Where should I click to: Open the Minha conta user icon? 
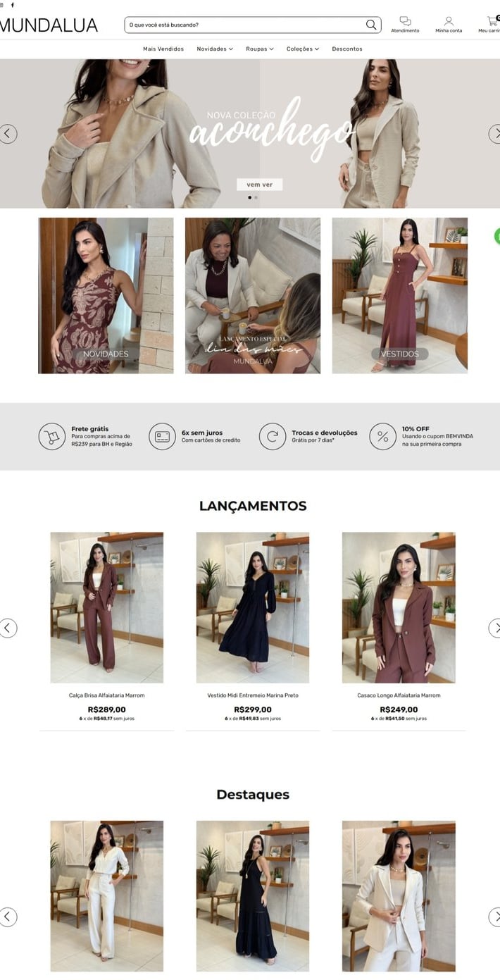pos(449,21)
